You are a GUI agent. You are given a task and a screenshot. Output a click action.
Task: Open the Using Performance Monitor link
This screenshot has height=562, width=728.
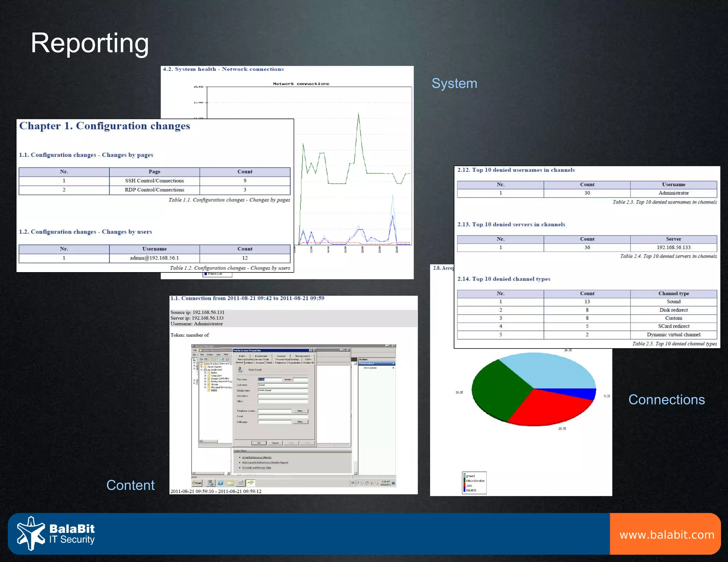pos(257,457)
